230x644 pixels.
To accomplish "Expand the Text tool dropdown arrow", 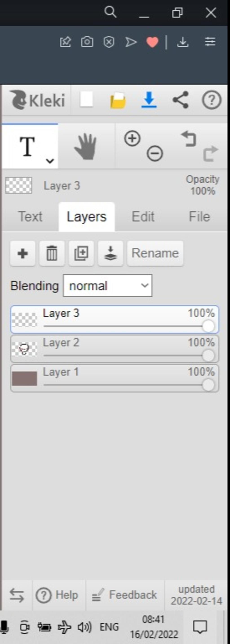I will 50,161.
